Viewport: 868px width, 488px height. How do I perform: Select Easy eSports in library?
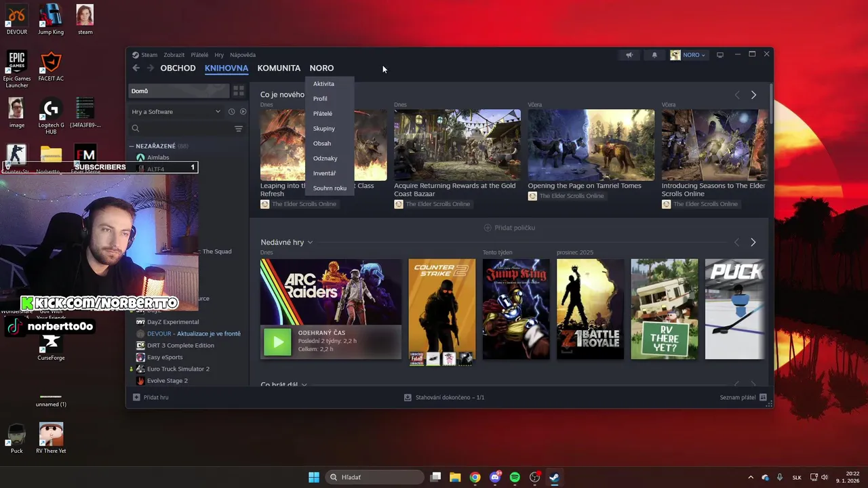coord(165,357)
